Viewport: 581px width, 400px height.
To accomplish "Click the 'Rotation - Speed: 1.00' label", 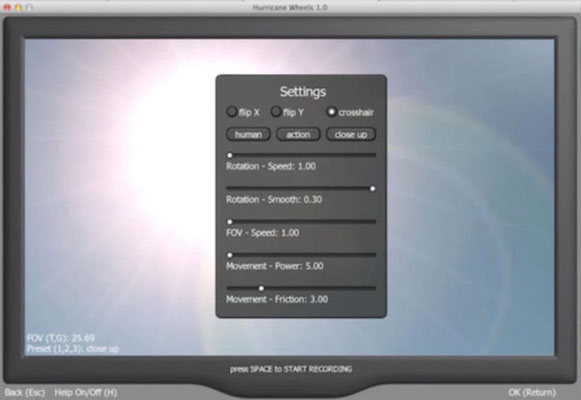I will tap(271, 166).
